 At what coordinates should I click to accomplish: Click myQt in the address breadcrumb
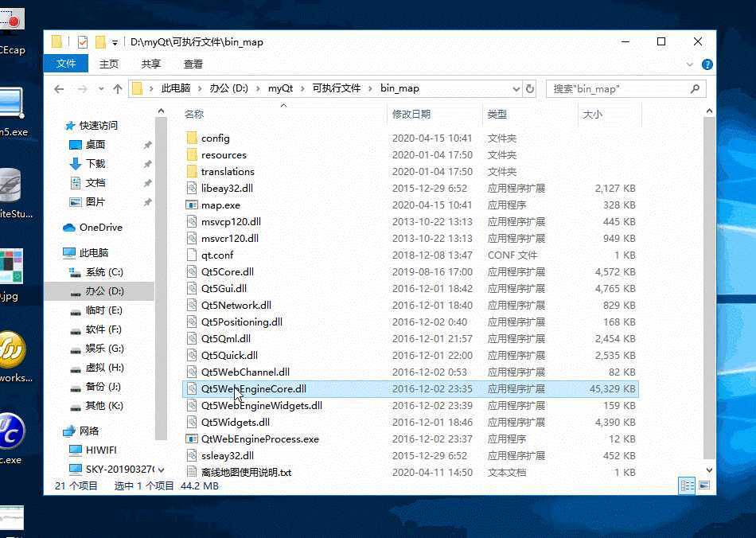(x=280, y=88)
